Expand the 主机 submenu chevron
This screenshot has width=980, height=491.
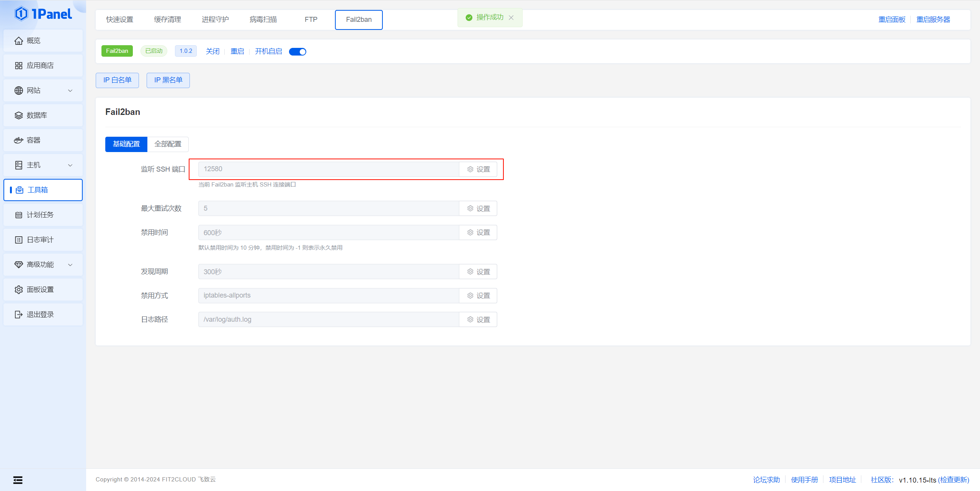click(70, 165)
